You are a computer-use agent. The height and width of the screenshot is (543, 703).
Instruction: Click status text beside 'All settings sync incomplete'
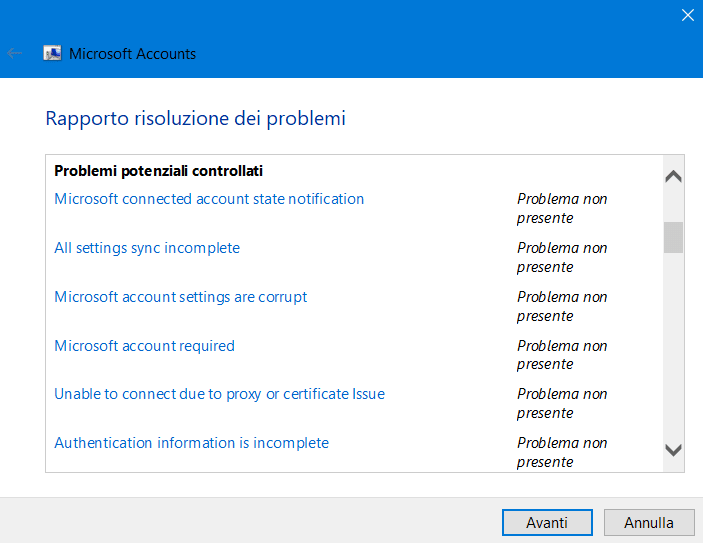click(561, 257)
